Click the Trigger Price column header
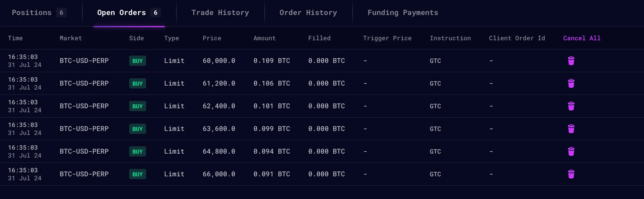This screenshot has width=644, height=199. tap(387, 38)
